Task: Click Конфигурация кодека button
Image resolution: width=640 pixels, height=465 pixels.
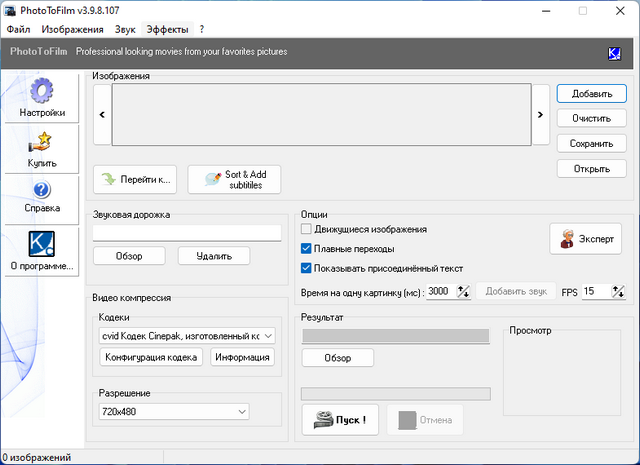Action: pos(151,358)
